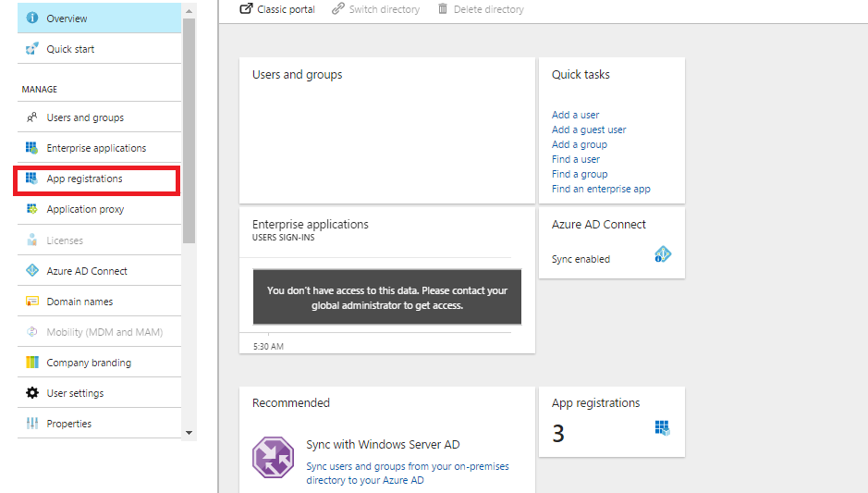Click the Azure AD Connect tile heading
This screenshot has width=868, height=493.
pos(598,225)
